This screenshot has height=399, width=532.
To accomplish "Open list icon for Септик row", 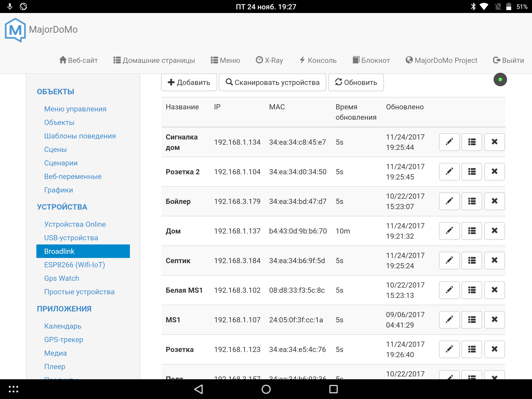I will click(x=472, y=260).
